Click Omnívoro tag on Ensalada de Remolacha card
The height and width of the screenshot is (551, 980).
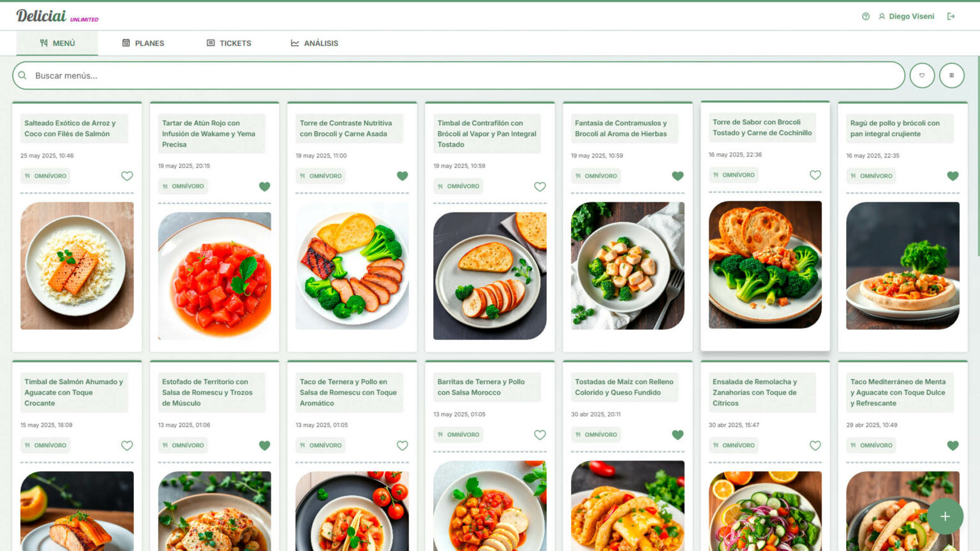tap(733, 446)
